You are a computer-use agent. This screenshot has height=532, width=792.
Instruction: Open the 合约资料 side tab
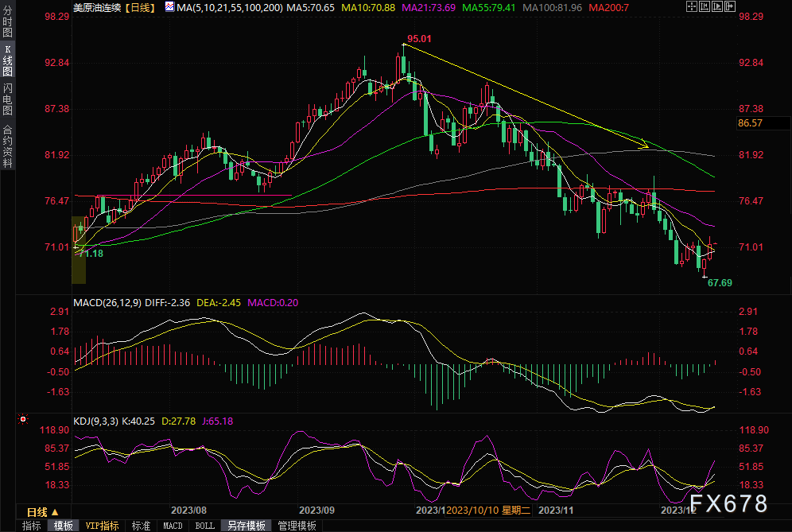coord(7,146)
